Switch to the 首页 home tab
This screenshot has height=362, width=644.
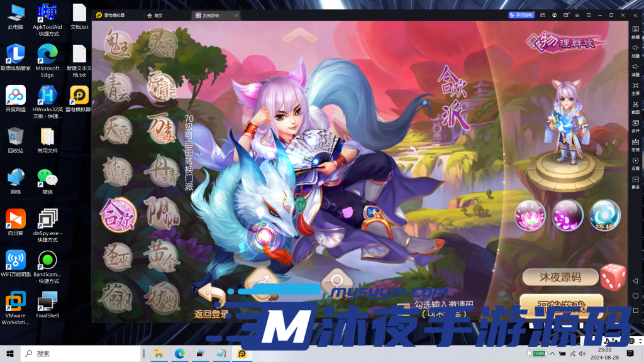[155, 16]
